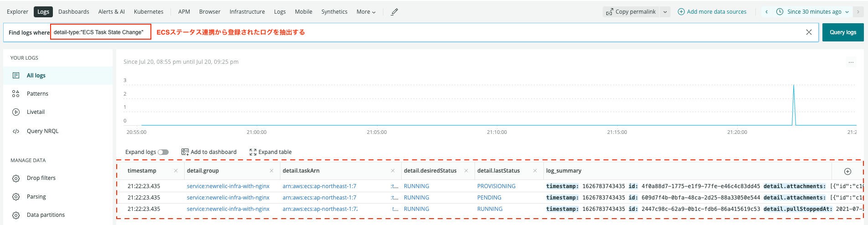Image resolution: width=868 pixels, height=225 pixels.
Task: Click Add to dashboard
Action: pos(209,152)
